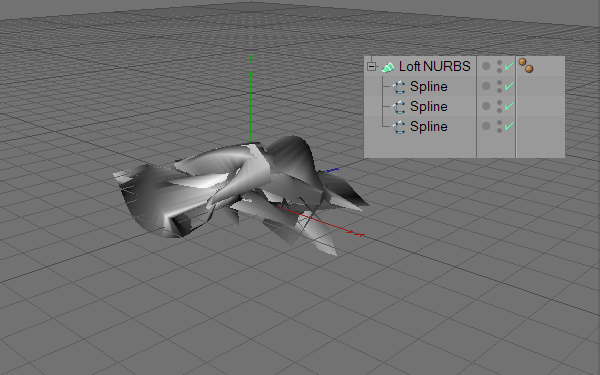Select the Phong tag on Loft NURBS
Image resolution: width=600 pixels, height=375 pixels.
tap(526, 65)
